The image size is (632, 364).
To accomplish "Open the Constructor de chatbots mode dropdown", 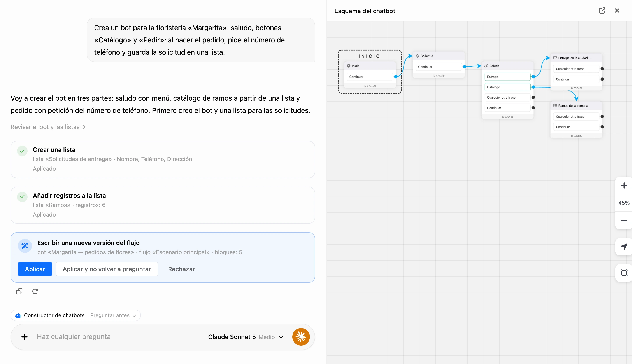I will coord(75,315).
